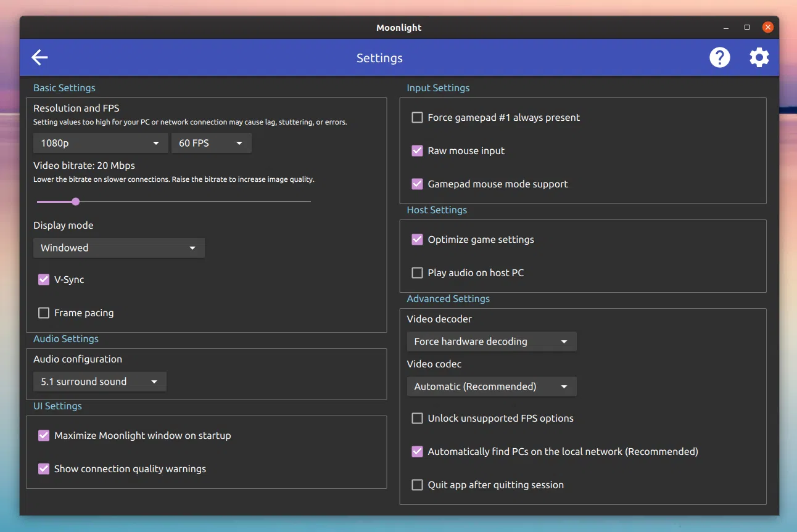Uncheck Show connection quality warnings
The width and height of the screenshot is (797, 532).
coord(44,469)
